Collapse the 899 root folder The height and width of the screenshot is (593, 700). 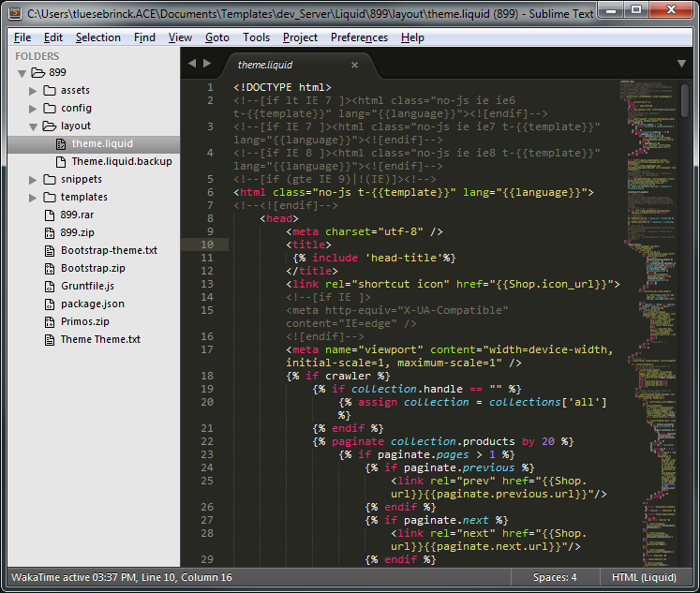[22, 73]
